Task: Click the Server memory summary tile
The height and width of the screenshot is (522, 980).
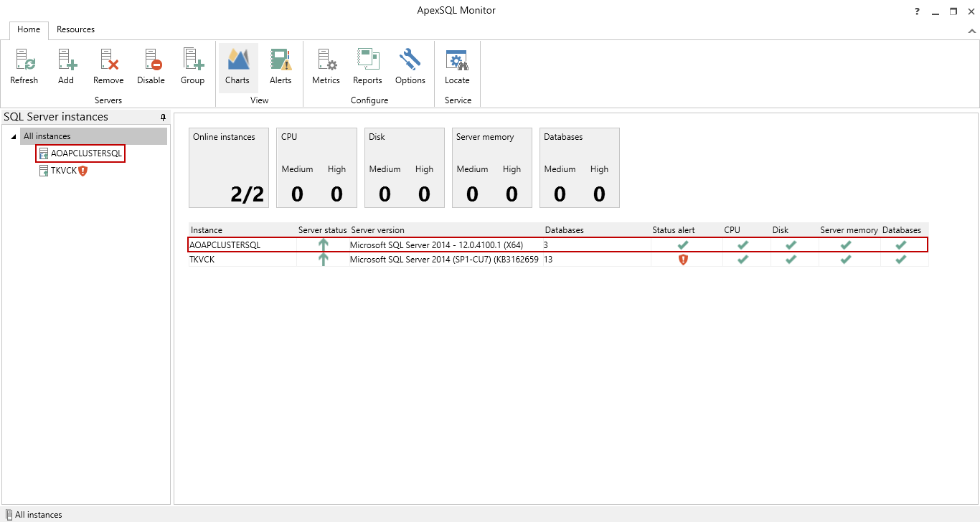Action: [x=491, y=168]
